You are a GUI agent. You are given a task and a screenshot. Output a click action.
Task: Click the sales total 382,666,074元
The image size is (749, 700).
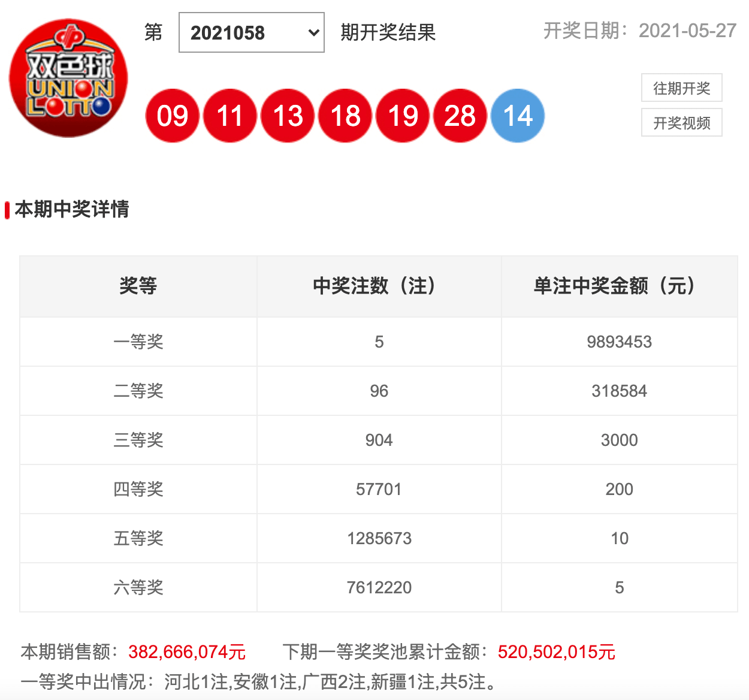(187, 651)
